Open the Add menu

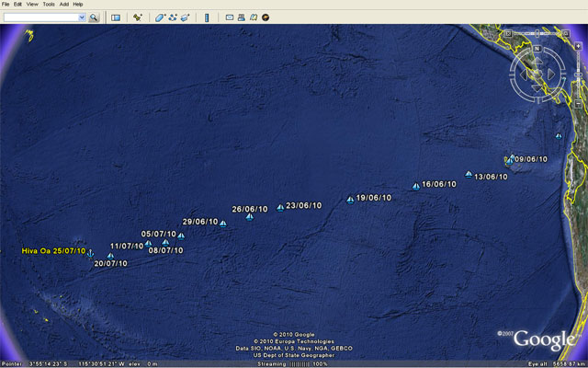coord(64,4)
